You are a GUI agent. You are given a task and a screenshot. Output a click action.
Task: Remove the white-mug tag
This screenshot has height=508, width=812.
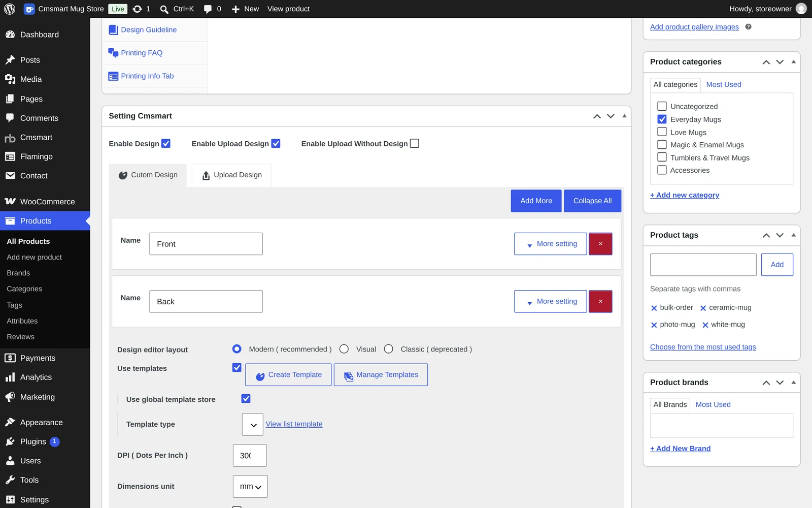(x=705, y=325)
